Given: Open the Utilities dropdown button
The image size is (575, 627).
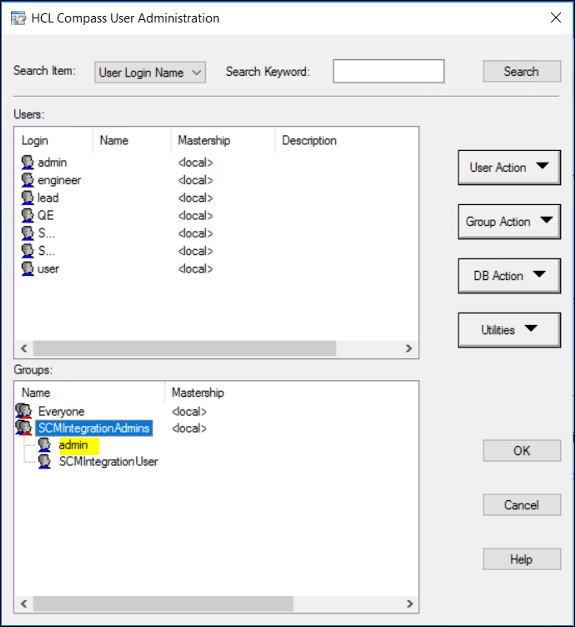Looking at the screenshot, I should [509, 330].
